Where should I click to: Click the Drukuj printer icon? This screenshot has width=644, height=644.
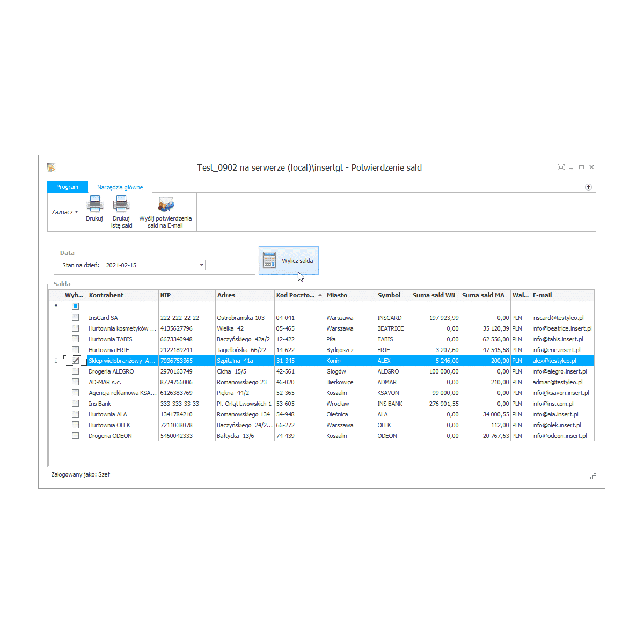pos(94,204)
